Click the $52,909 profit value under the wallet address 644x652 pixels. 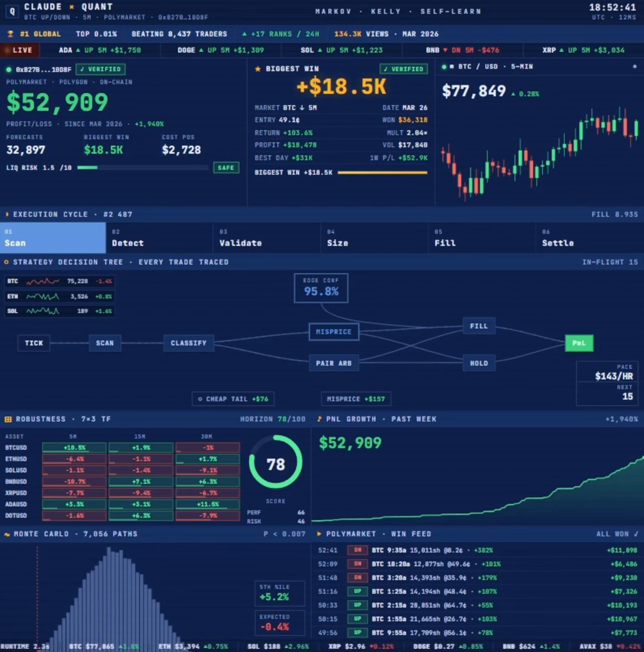pos(58,103)
